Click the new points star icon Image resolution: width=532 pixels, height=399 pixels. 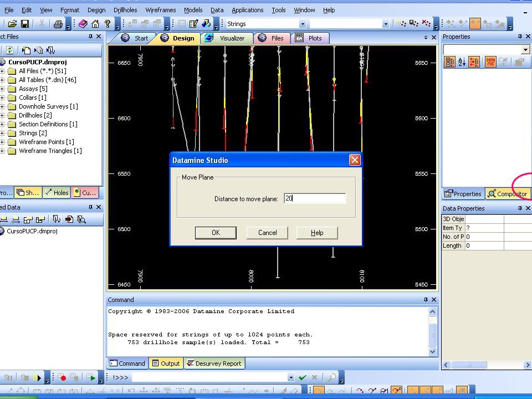[402, 23]
